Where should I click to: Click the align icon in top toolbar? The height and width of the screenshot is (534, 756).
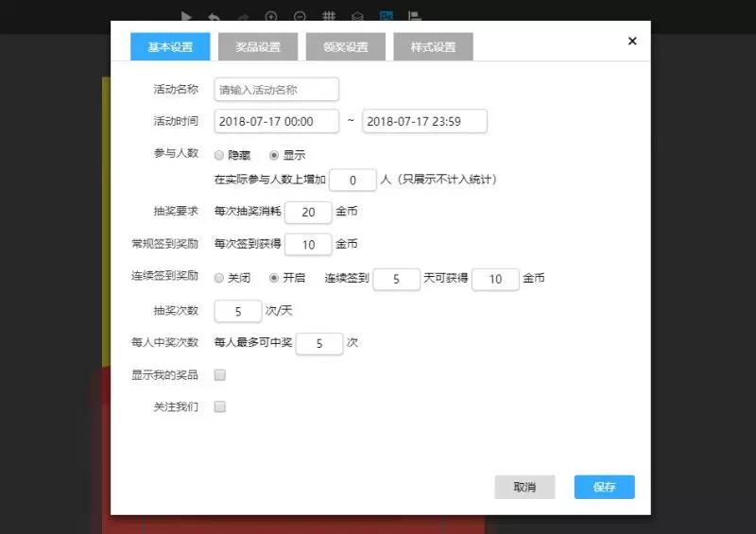[414, 17]
